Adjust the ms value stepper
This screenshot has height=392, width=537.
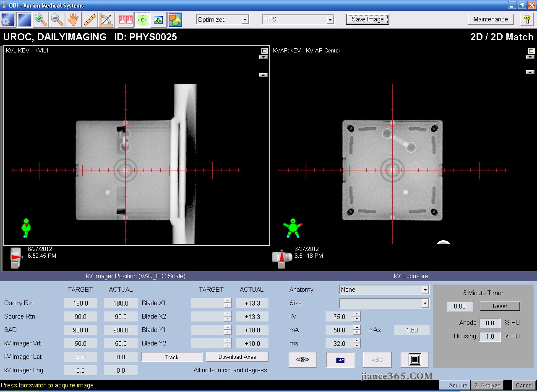pos(357,343)
